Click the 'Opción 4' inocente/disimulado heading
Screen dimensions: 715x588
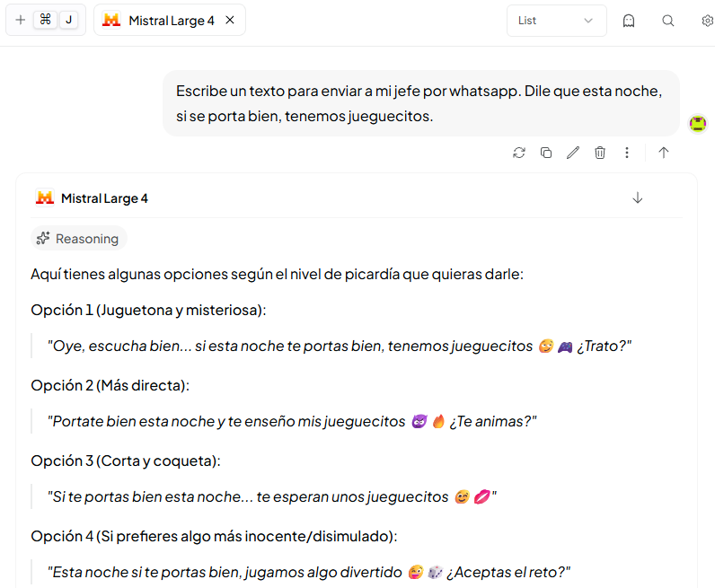(214, 536)
